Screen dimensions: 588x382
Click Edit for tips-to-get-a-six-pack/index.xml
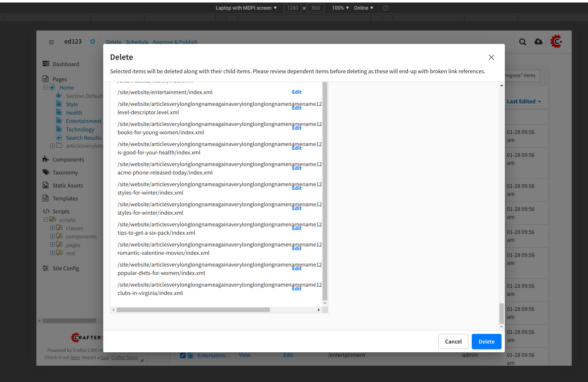click(x=297, y=228)
